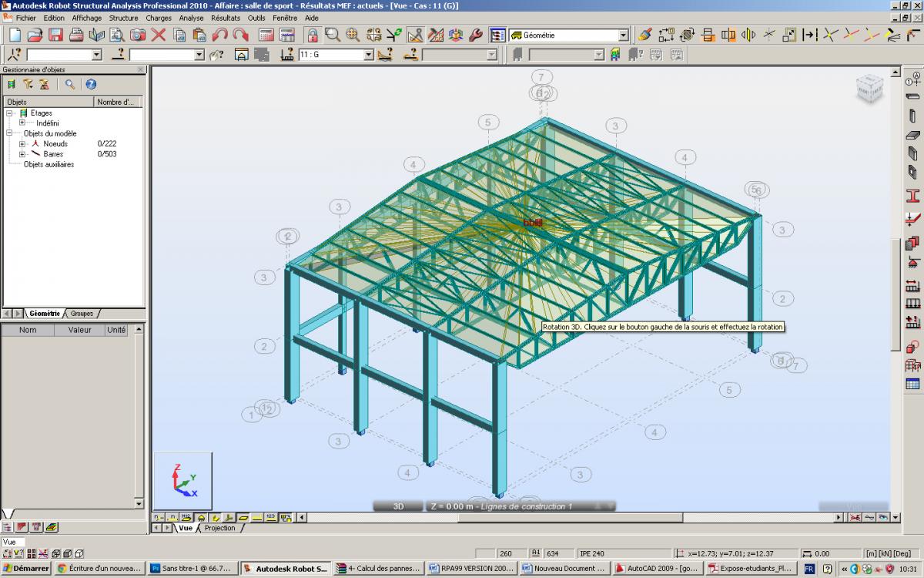
Task: Save the project with the floppy disk icon
Action: pos(55,35)
